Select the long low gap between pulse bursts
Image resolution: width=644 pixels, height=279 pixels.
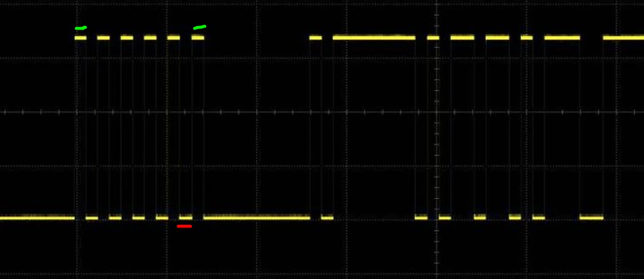(256, 217)
